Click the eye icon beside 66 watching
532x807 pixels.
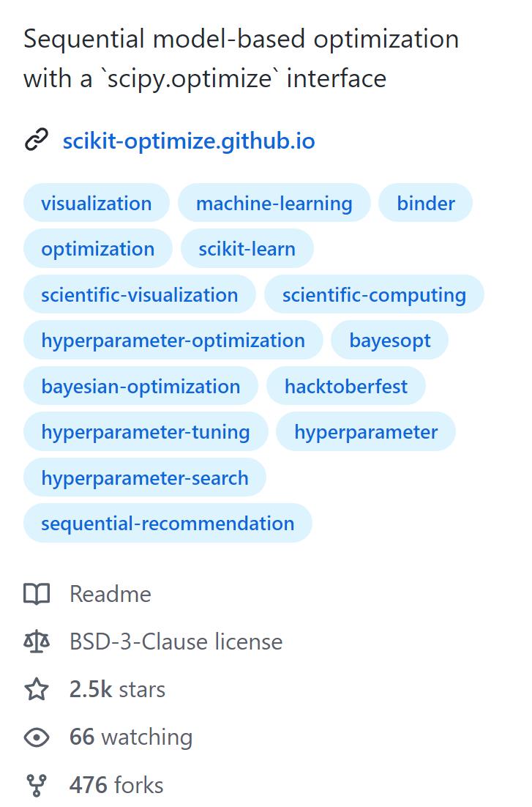37,737
